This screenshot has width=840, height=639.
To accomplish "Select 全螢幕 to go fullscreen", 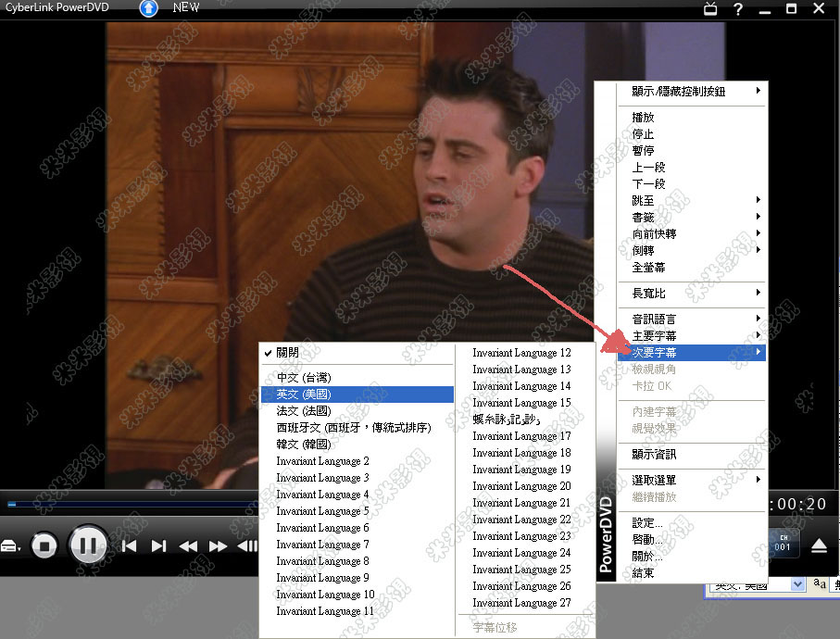I will pyautogui.click(x=692, y=267).
